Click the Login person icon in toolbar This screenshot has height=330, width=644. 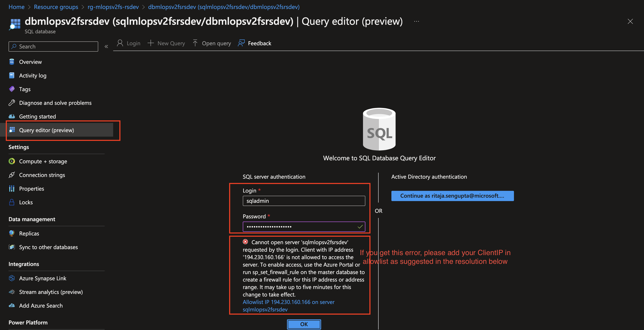pyautogui.click(x=120, y=43)
